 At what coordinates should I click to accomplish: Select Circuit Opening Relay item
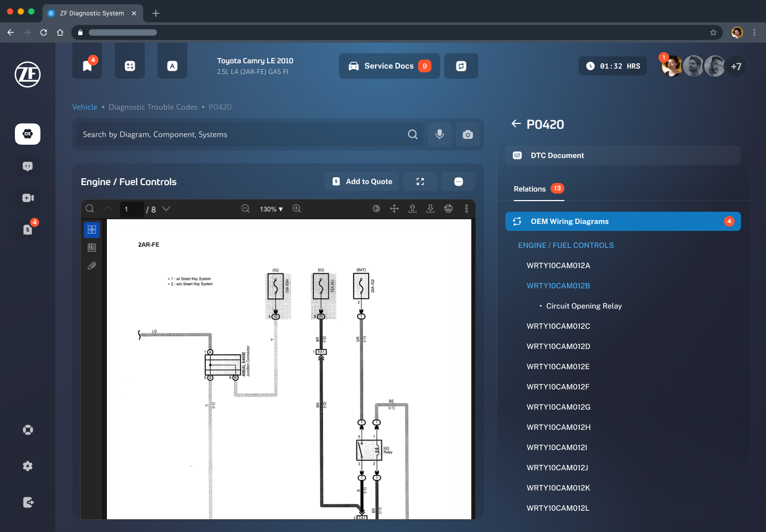tap(584, 306)
